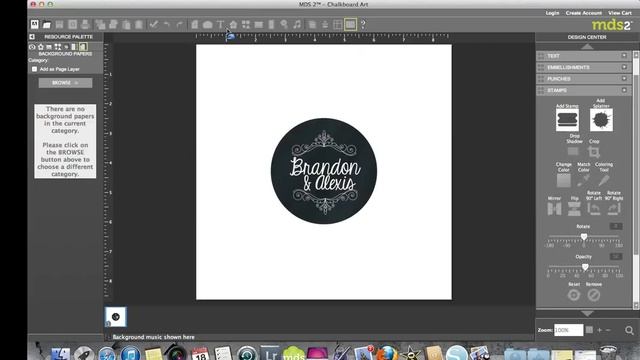Click the eye icon in Resource Palette

[x=32, y=47]
